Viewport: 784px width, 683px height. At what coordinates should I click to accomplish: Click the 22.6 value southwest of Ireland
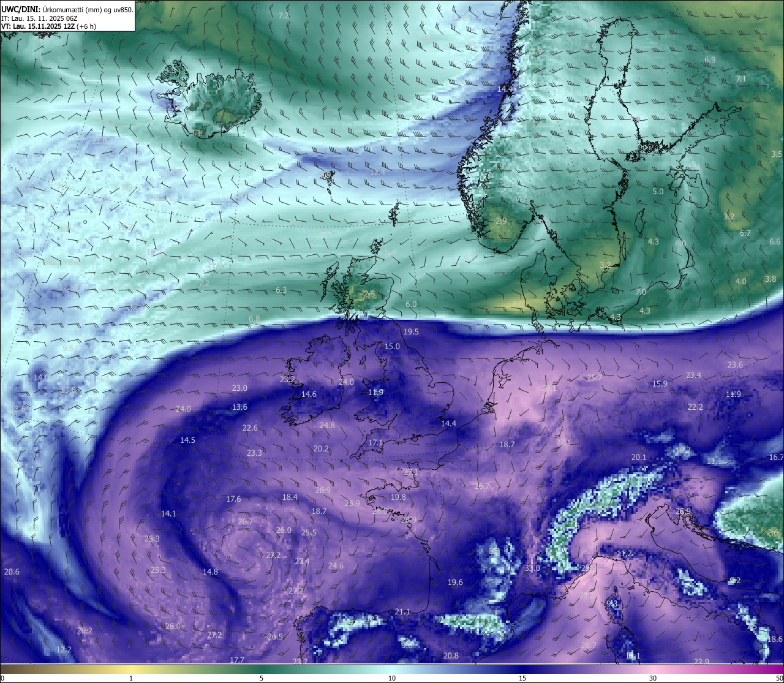250,428
